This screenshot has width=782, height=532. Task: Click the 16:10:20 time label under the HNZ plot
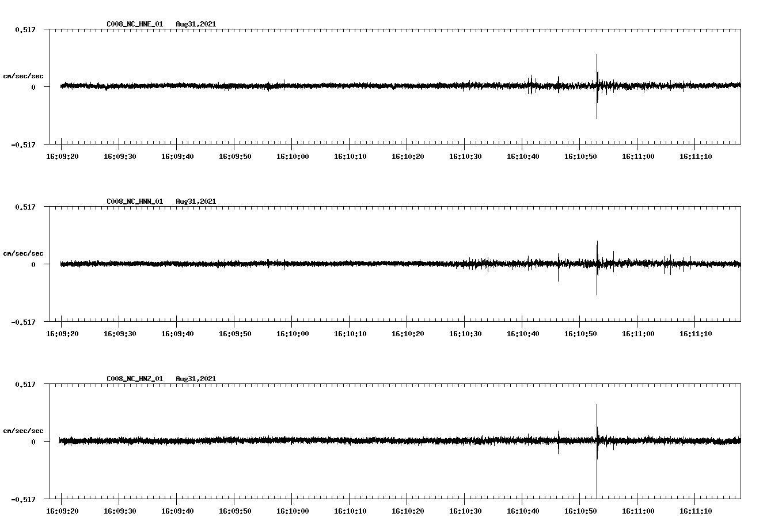[408, 511]
